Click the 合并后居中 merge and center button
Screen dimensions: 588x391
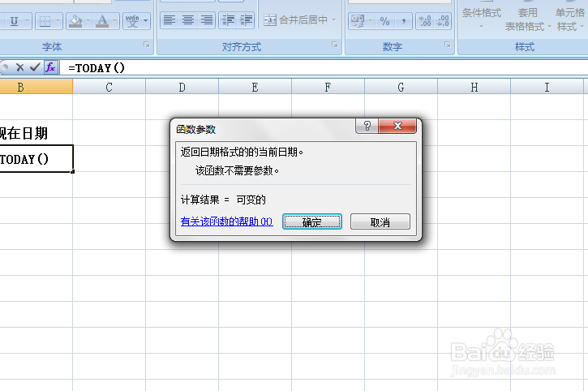pos(295,20)
